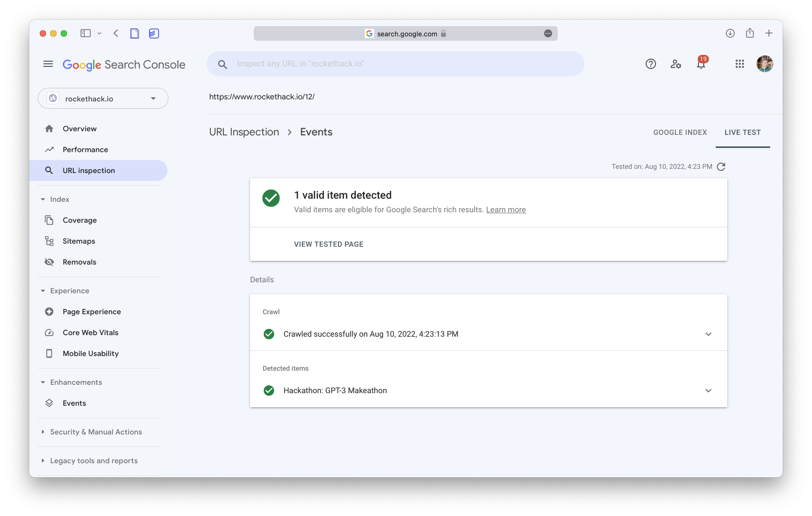
Task: Follow the Learn more link
Action: [506, 210]
